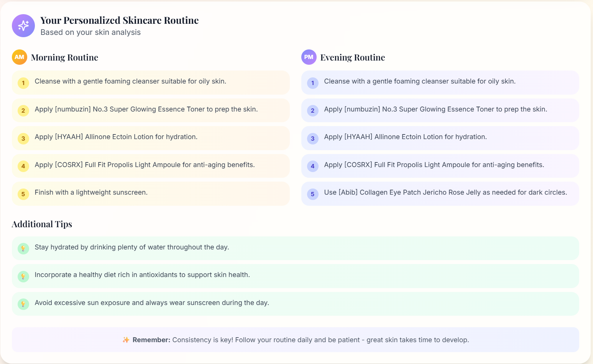Click step 5 number badge in Evening Routine
The width and height of the screenshot is (593, 364).
(x=312, y=194)
